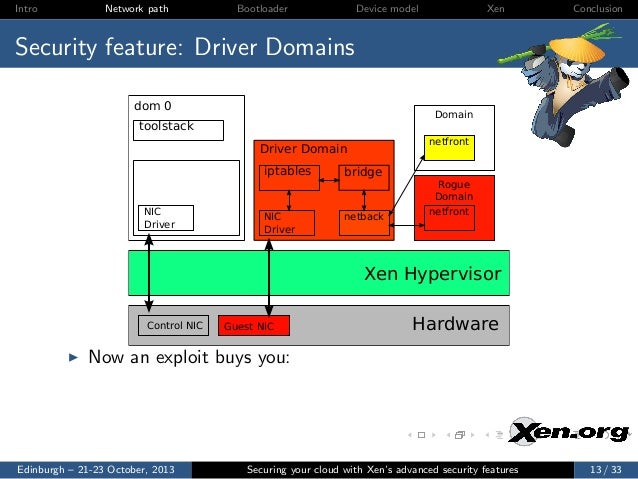Image resolution: width=638 pixels, height=479 pixels.
Task: Select the netback box
Action: tap(364, 223)
